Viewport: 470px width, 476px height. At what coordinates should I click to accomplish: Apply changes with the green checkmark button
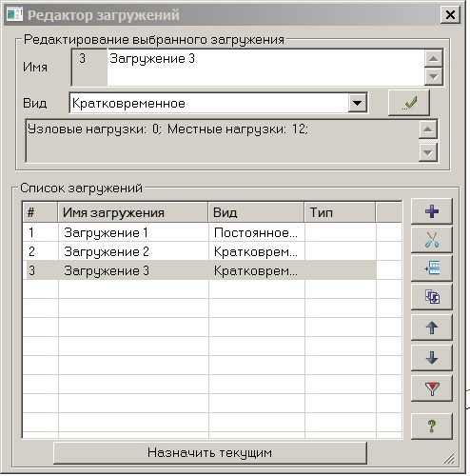[x=409, y=103]
